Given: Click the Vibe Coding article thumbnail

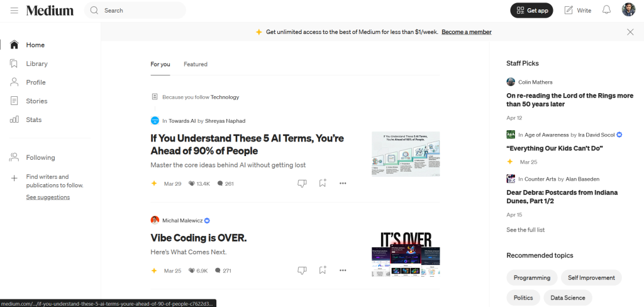Looking at the screenshot, I should tap(406, 254).
